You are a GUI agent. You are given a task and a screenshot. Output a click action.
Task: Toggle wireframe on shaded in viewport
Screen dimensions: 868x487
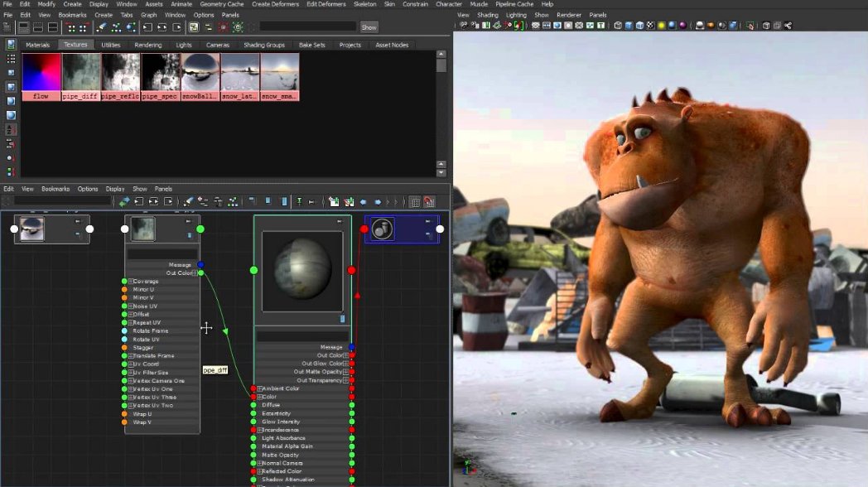point(640,26)
